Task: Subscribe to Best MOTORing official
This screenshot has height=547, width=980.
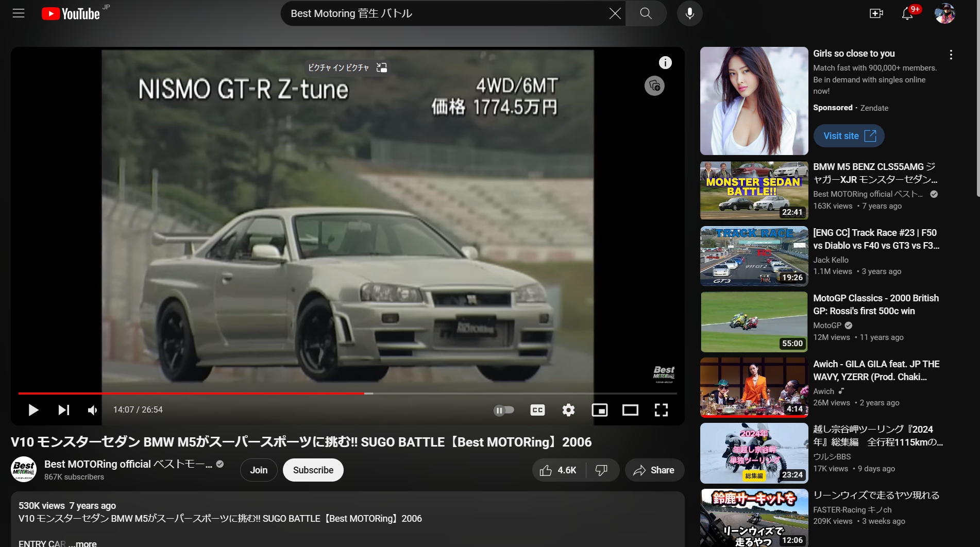Action: (313, 470)
